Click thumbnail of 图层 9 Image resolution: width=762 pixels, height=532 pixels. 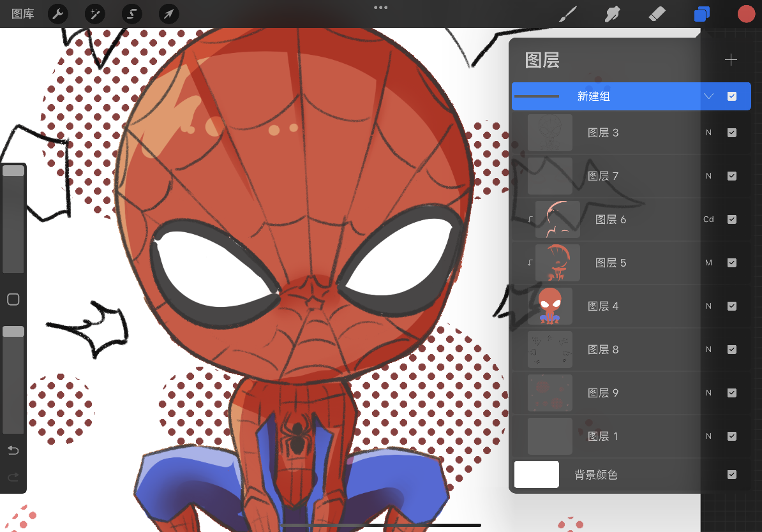coord(549,392)
